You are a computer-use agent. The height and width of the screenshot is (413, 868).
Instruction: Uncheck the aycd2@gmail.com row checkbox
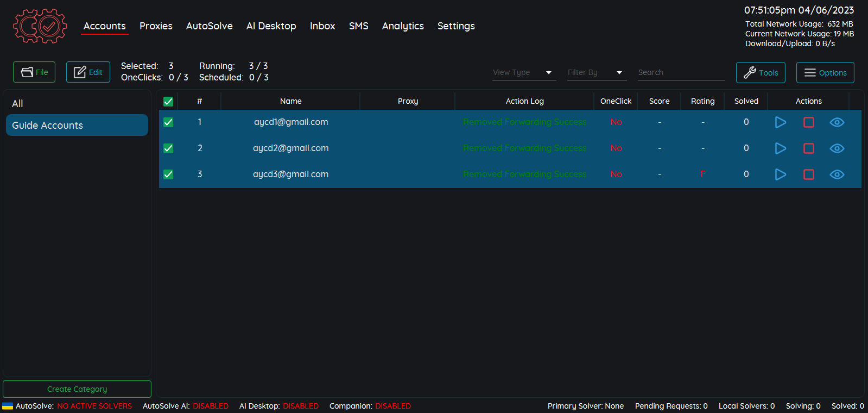point(168,148)
